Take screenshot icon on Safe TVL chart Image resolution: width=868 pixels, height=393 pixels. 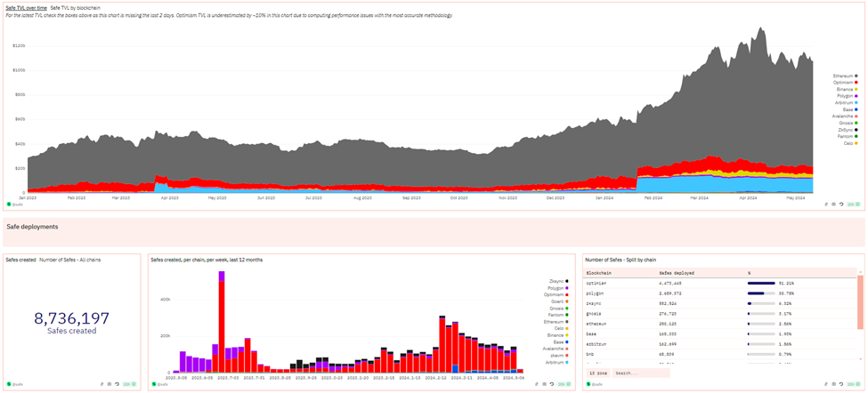[833, 204]
